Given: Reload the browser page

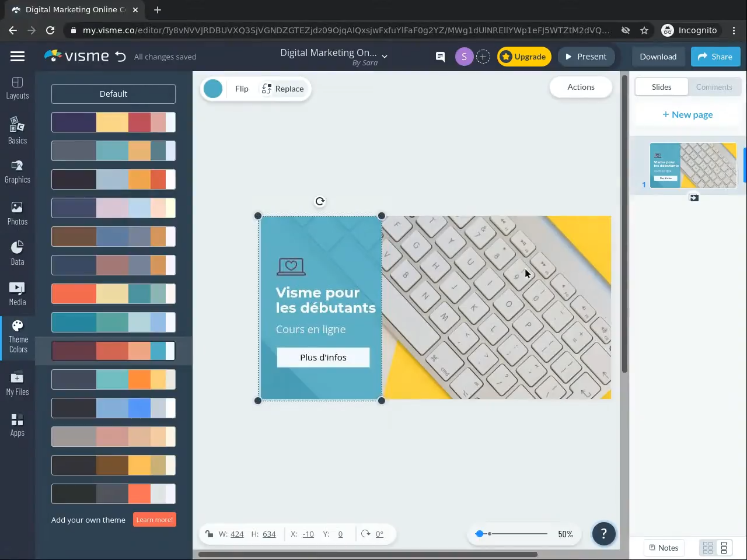Looking at the screenshot, I should pyautogui.click(x=50, y=30).
